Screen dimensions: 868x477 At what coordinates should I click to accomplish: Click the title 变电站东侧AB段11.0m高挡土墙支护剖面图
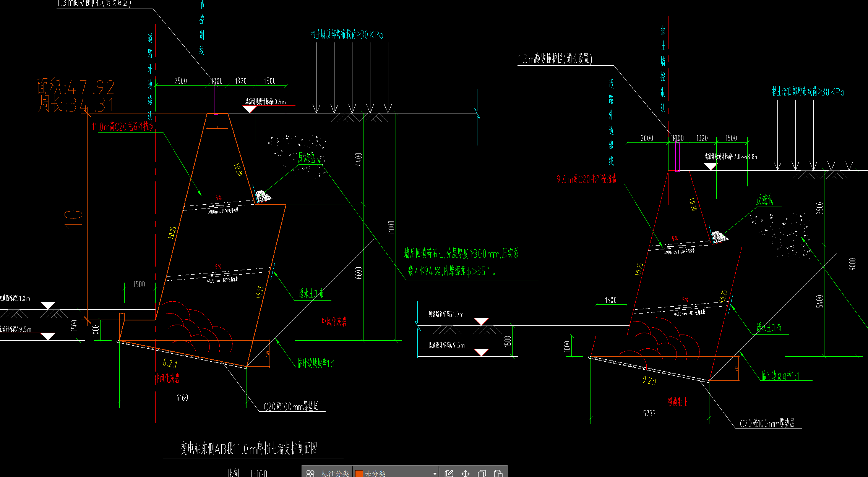(x=249, y=448)
